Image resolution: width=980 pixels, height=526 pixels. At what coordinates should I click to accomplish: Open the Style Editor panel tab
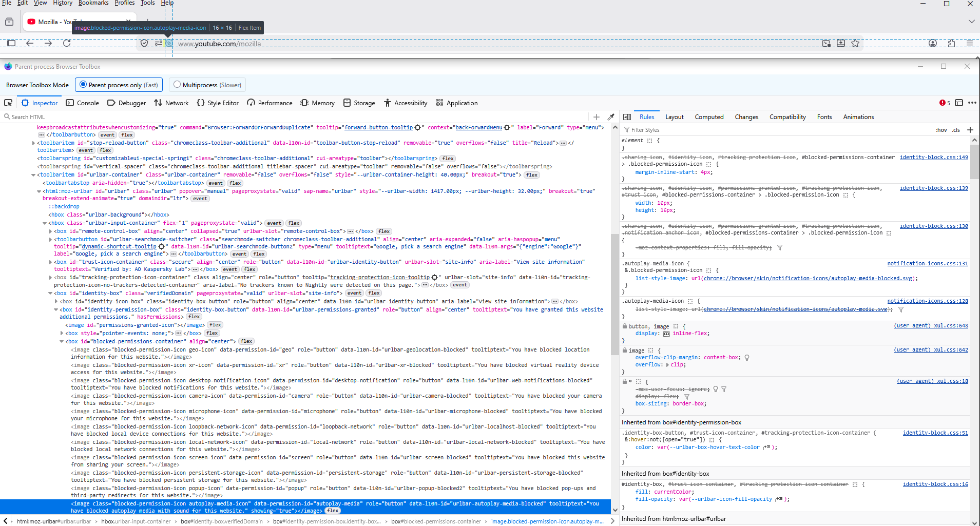point(218,103)
